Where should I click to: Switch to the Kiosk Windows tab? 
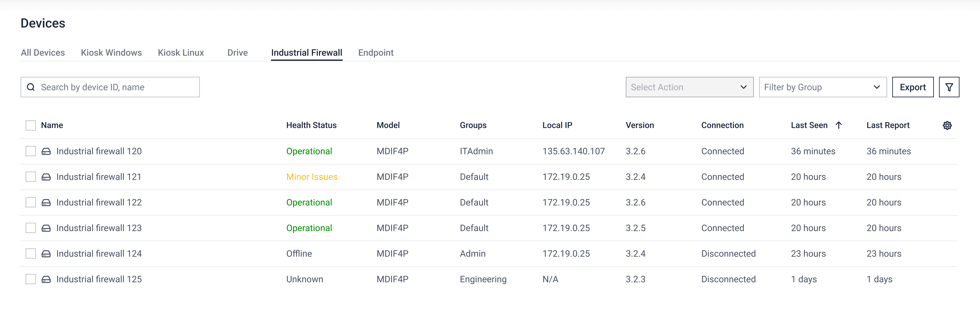point(111,53)
